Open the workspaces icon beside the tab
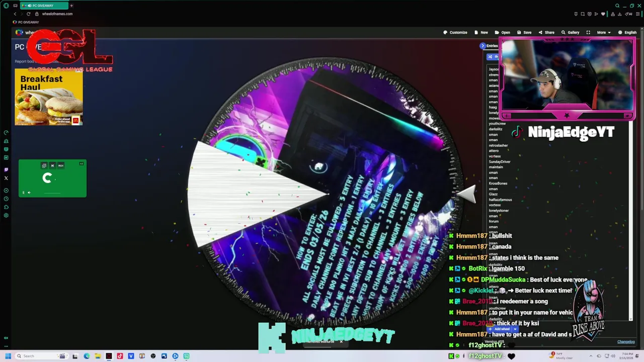Screen dimensions: 644x362 click(16, 6)
